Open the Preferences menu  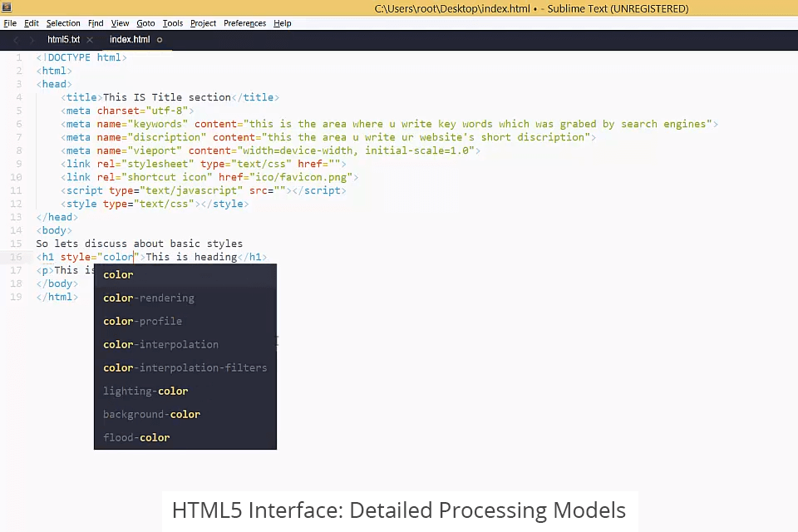[x=244, y=23]
